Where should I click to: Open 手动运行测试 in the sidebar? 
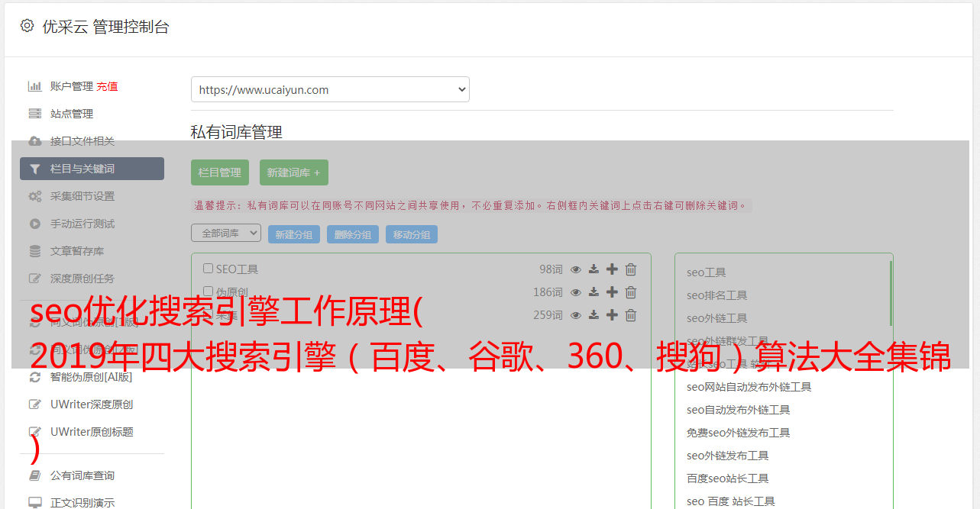(82, 224)
